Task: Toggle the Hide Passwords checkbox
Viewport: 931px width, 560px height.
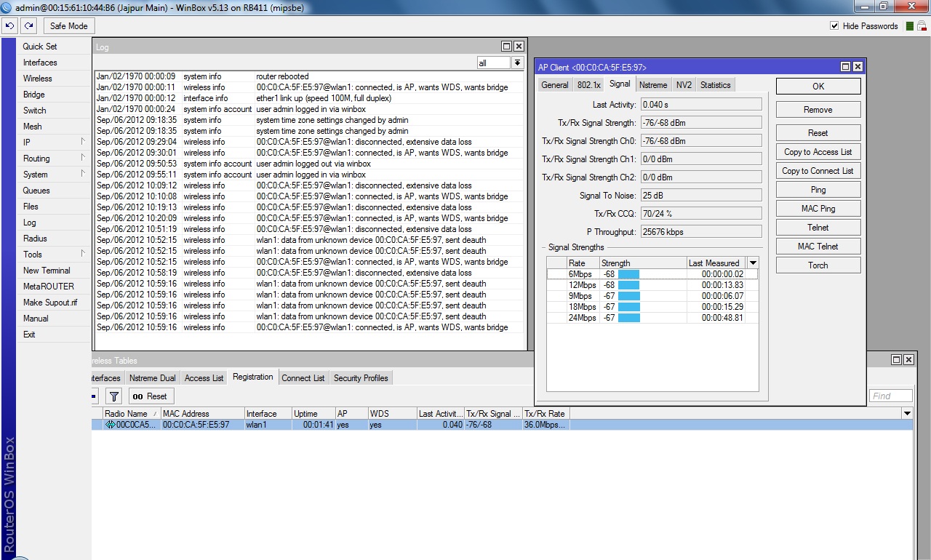Action: point(834,26)
